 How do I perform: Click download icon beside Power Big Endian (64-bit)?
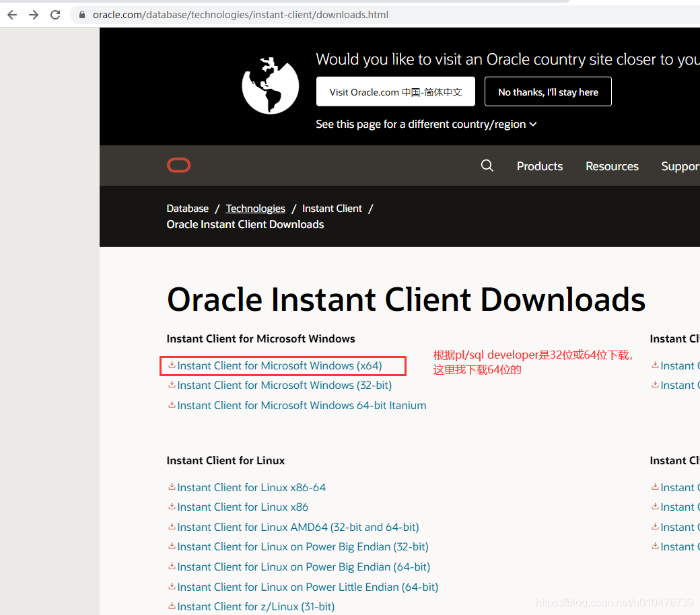click(x=172, y=566)
